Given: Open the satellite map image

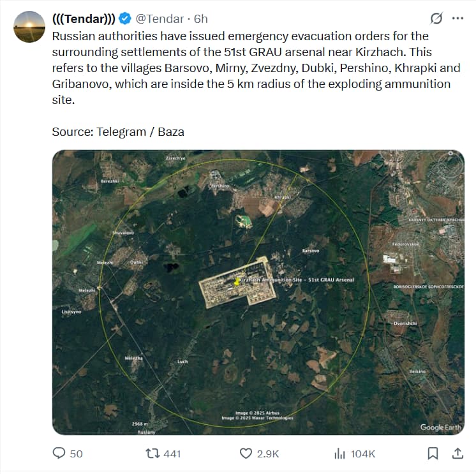Looking at the screenshot, I should [x=258, y=292].
